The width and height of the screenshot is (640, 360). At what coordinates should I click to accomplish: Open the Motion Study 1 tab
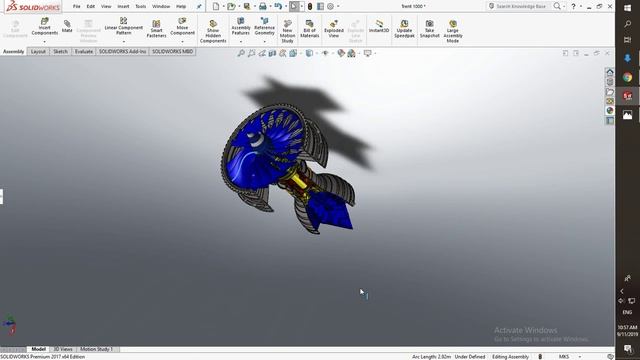click(x=96, y=349)
